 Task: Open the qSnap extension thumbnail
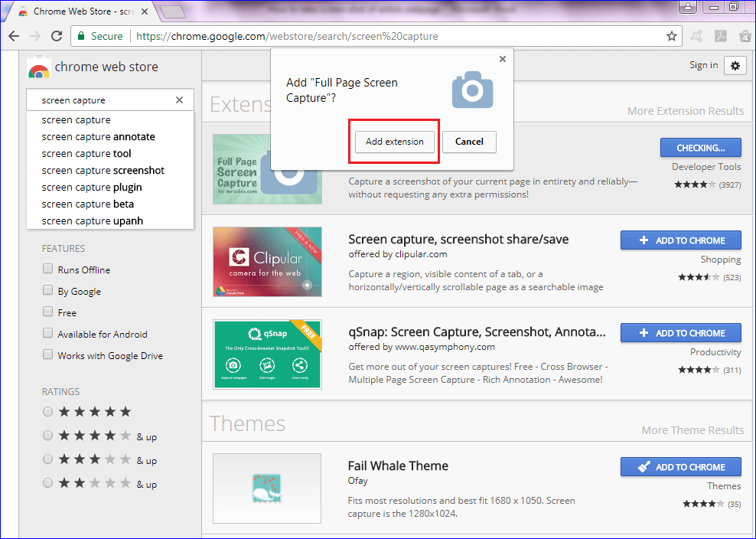click(x=267, y=354)
